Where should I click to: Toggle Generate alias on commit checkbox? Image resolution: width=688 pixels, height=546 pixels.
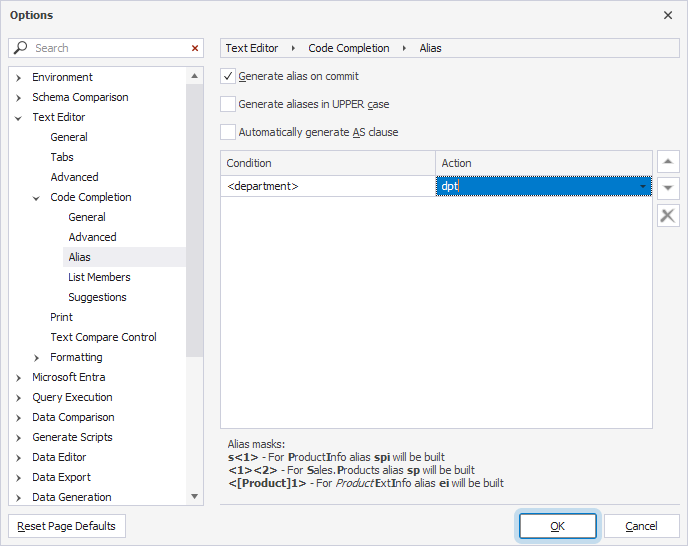pos(228,76)
